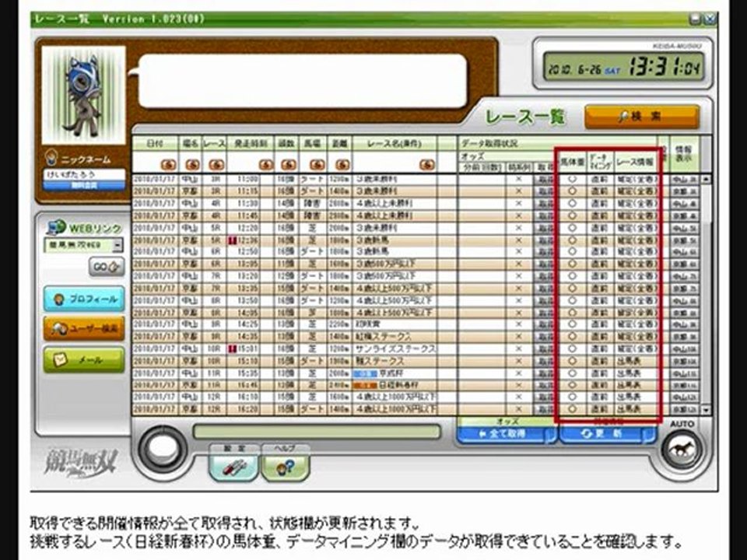Screen dimensions: 747x560
Task: Click the nickname field けいばたろう
Action: coord(84,174)
